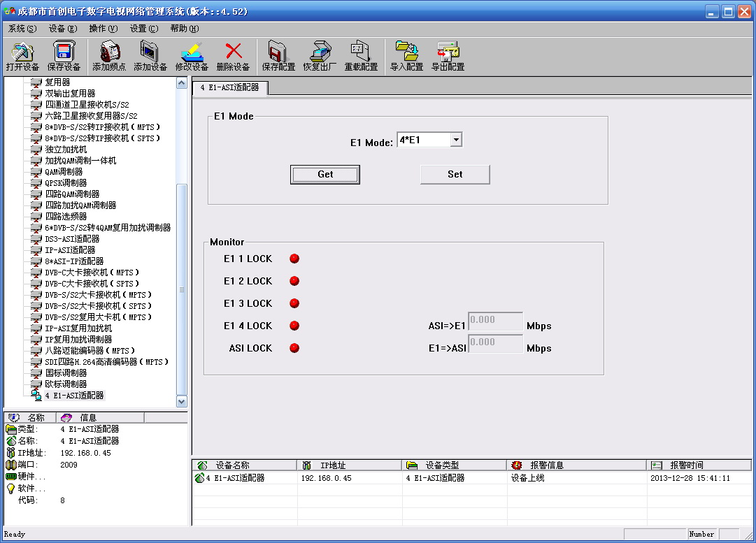Select QAM调制器 in the device tree
Viewport: 756px width, 543px height.
tap(64, 171)
